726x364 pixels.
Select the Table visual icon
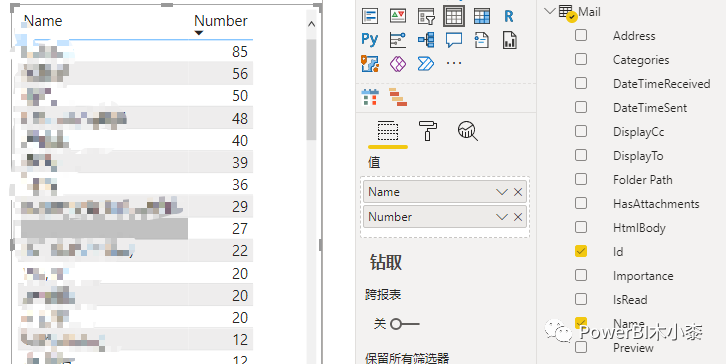(x=454, y=16)
